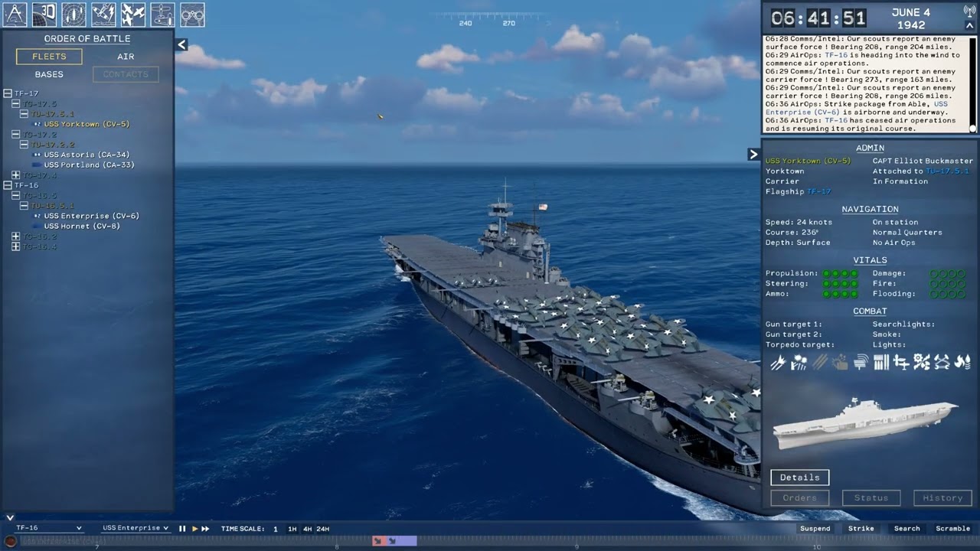Click the gunfire shell combat icon
The width and height of the screenshot is (980, 551).
pos(778,363)
